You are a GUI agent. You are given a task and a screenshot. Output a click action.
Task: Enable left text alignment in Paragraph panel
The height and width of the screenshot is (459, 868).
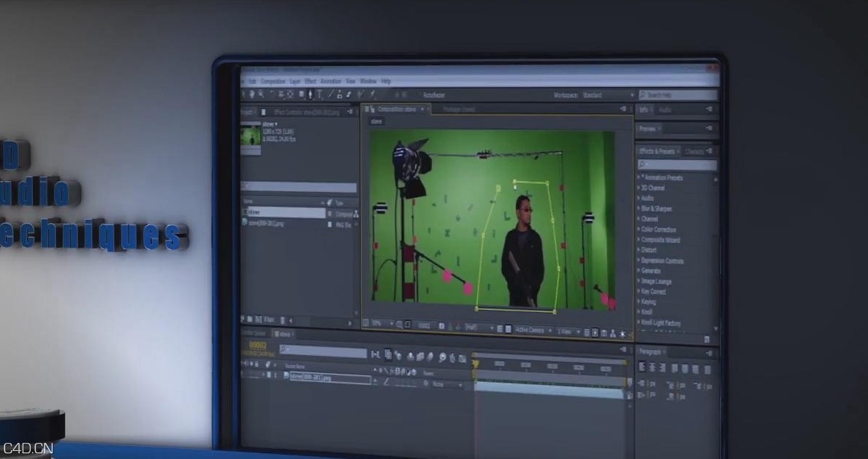click(642, 367)
